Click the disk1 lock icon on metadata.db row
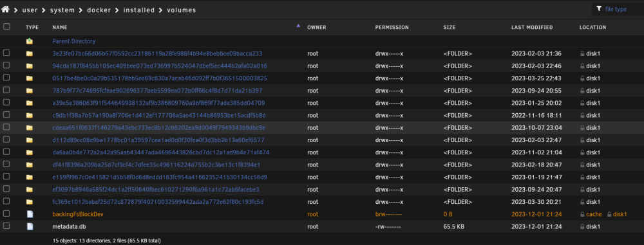 [x=582, y=226]
